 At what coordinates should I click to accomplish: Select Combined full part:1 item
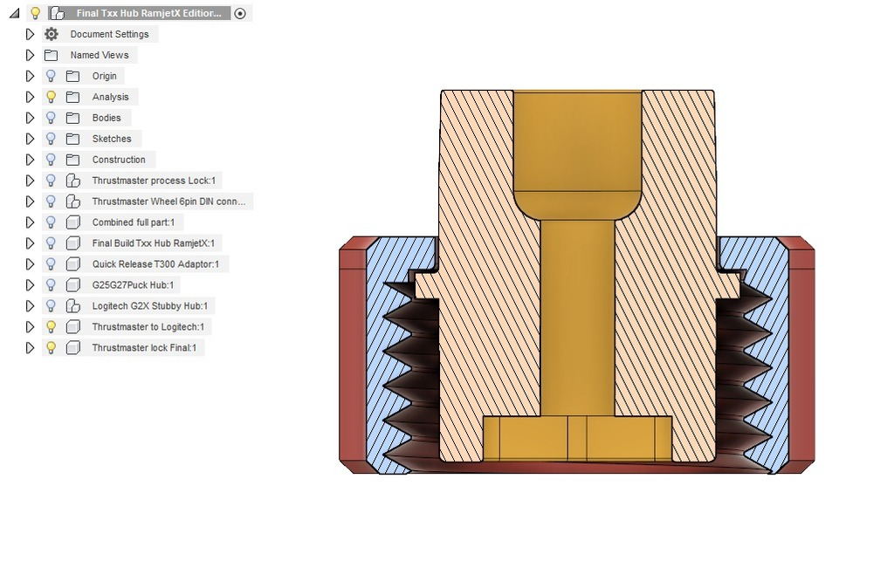pyautogui.click(x=134, y=222)
